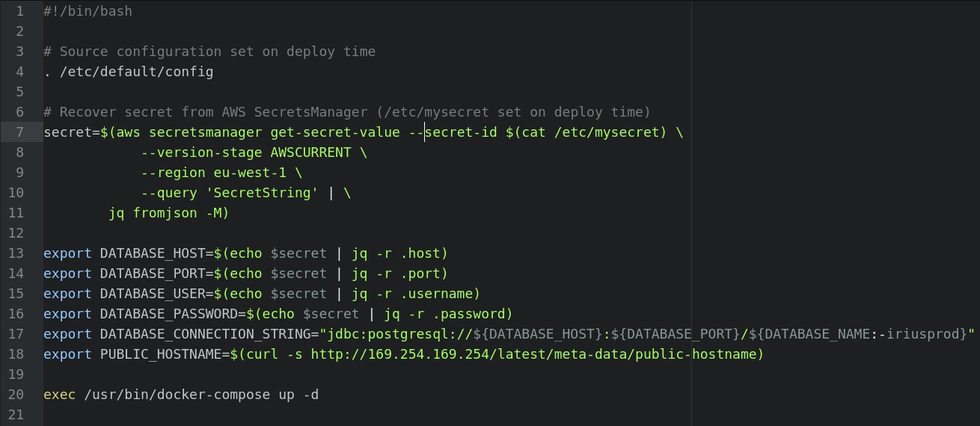Click the .username jq filter
This screenshot has height=426, width=980.
(436, 294)
